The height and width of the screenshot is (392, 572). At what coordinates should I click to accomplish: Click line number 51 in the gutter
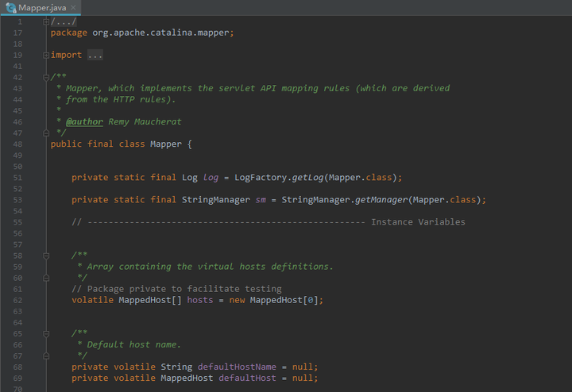[17, 178]
